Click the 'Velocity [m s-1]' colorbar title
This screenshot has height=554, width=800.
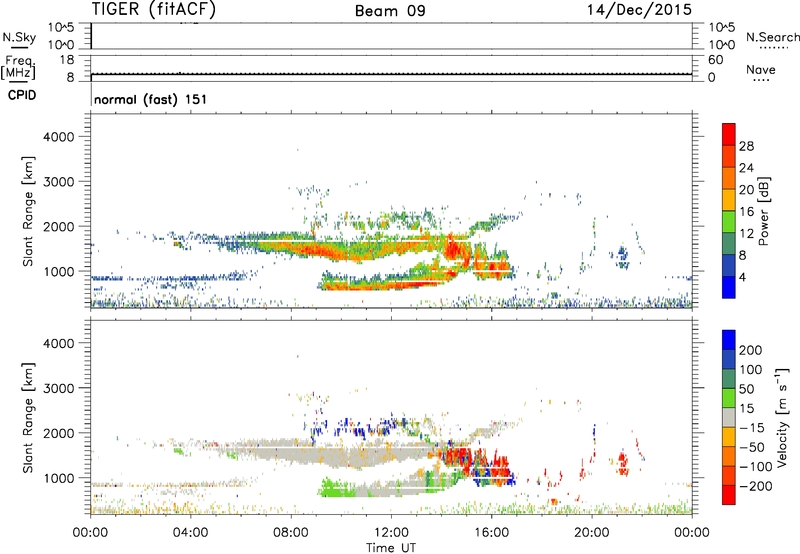(782, 417)
